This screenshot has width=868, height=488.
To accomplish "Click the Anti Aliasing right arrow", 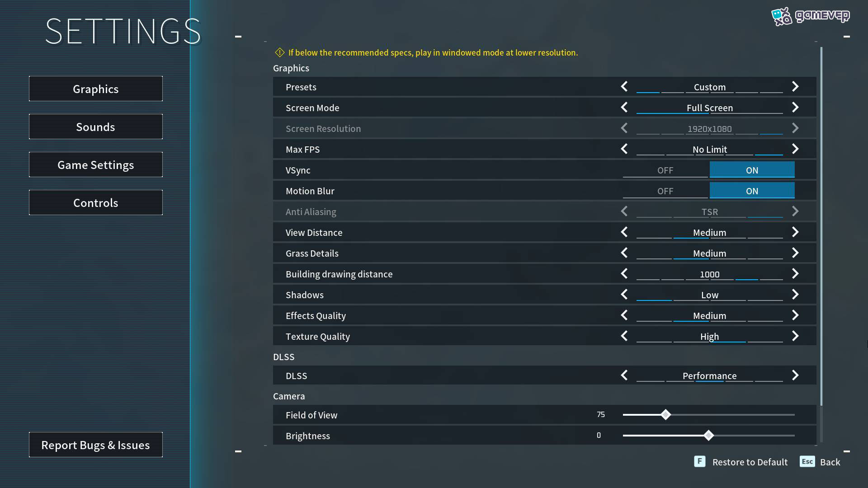I will [x=795, y=211].
